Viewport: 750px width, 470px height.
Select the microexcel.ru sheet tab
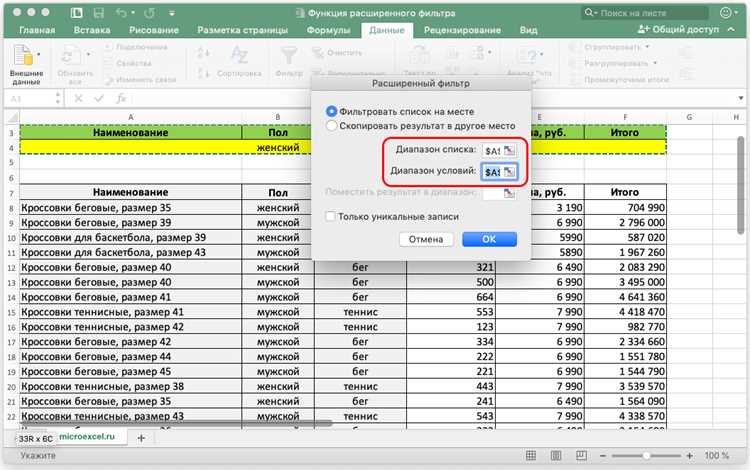point(87,437)
